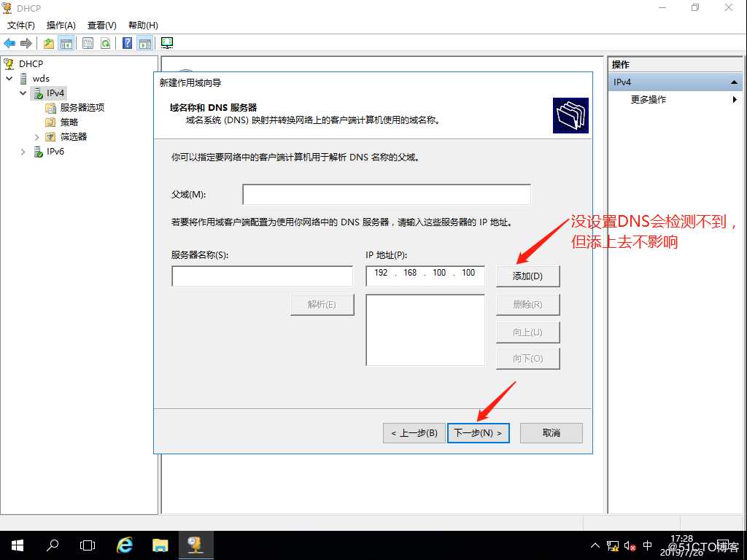Screen dimensions: 747x560
Task: Click the DHCP app taskbar icon
Action: click(x=196, y=545)
